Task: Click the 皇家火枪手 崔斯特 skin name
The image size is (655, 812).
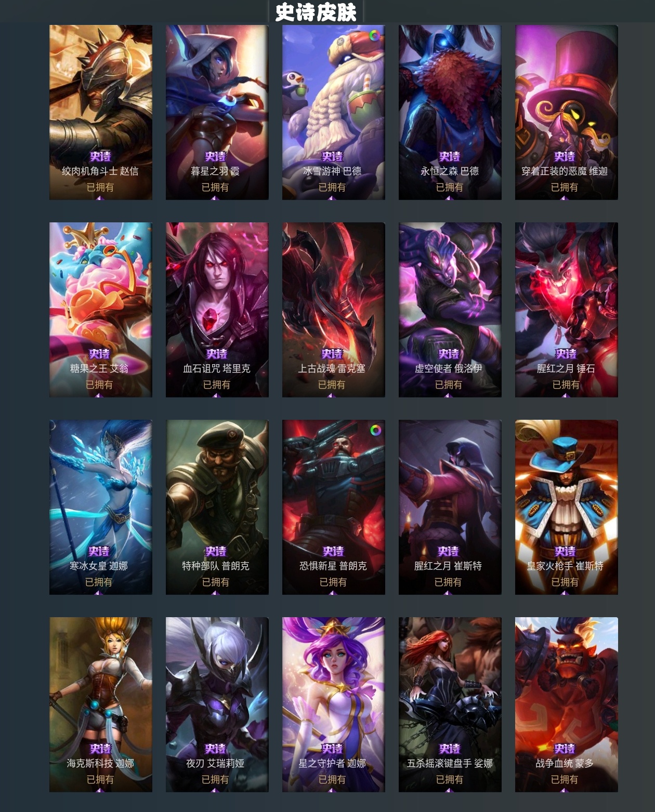Action: pos(565,566)
